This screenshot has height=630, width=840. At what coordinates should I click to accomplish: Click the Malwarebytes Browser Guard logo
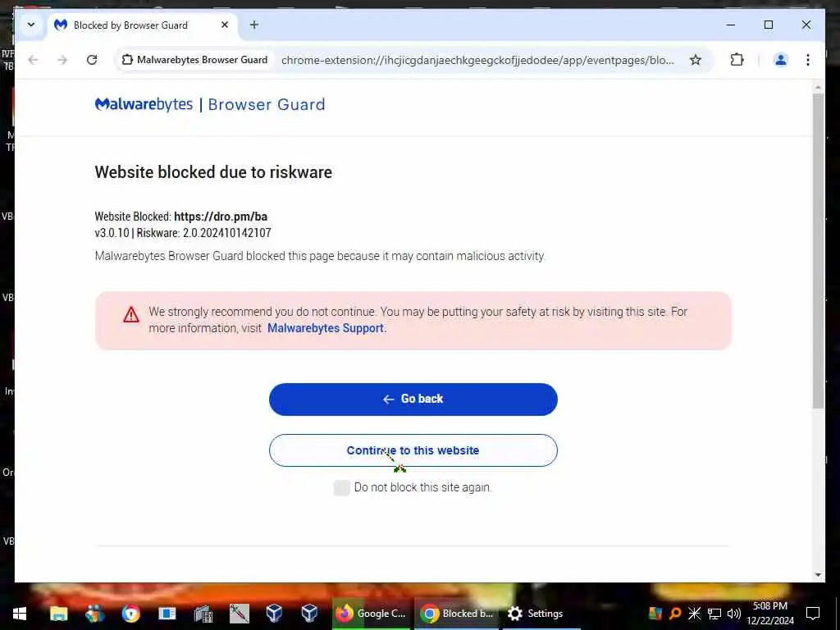pyautogui.click(x=210, y=104)
